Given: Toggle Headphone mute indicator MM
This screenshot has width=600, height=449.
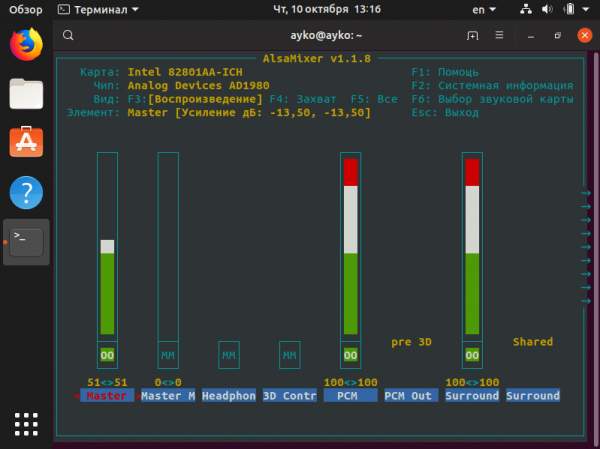Looking at the screenshot, I should [x=229, y=355].
